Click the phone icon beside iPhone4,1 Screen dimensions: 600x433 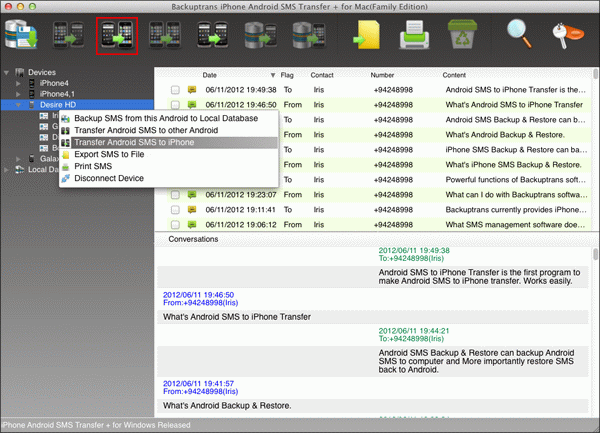tap(31, 94)
